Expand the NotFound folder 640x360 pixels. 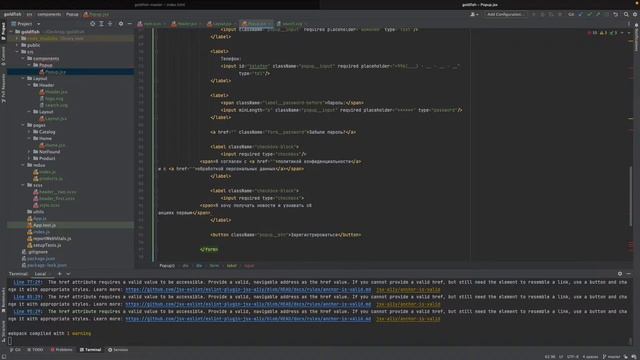pyautogui.click(x=29, y=152)
